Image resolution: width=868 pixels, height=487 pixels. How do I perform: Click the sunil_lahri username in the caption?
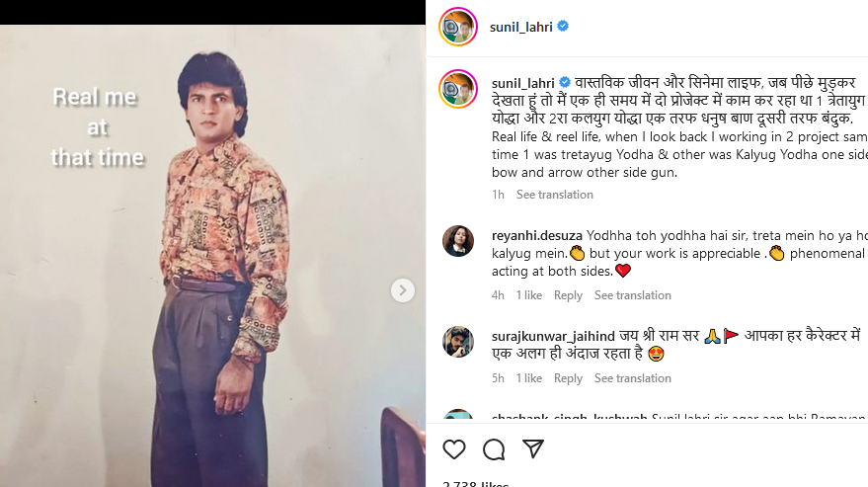point(522,82)
